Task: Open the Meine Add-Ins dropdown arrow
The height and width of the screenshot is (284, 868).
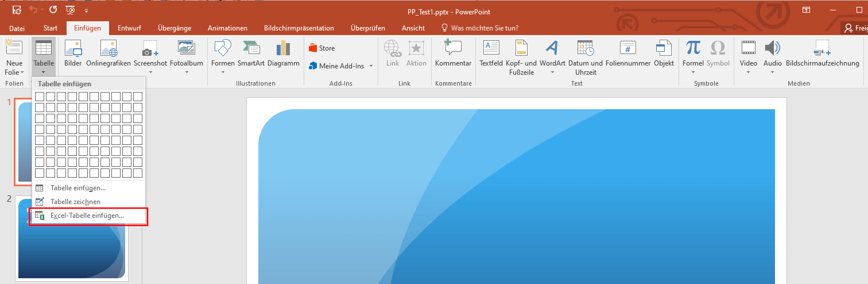Action: [x=371, y=66]
